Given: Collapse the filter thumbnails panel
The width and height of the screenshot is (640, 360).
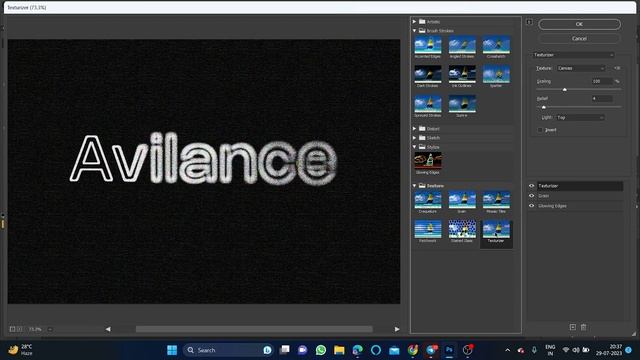Looking at the screenshot, I should (x=529, y=22).
